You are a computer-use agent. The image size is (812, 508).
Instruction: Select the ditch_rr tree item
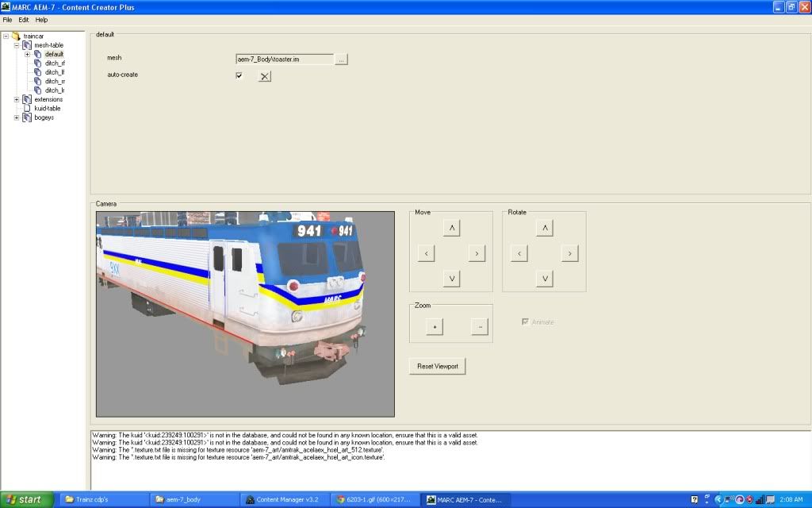pyautogui.click(x=55, y=82)
